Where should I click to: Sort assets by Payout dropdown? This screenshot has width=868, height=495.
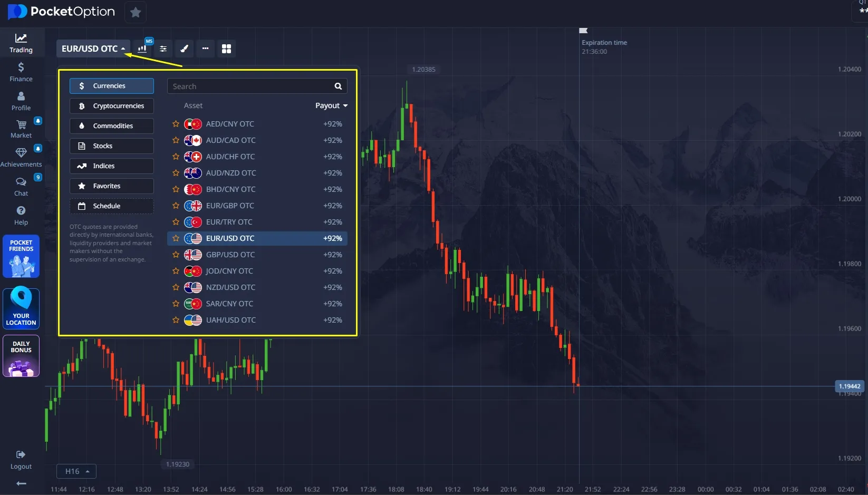[x=331, y=105]
